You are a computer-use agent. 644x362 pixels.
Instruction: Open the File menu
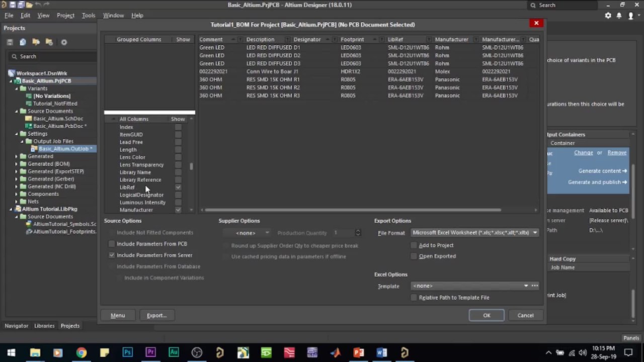9,16
